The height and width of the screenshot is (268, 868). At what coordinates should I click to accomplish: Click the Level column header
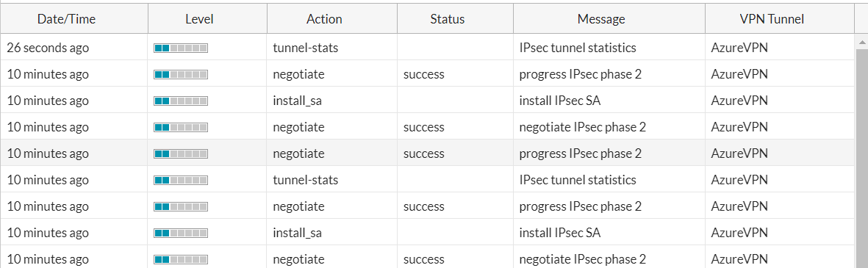coord(199,19)
